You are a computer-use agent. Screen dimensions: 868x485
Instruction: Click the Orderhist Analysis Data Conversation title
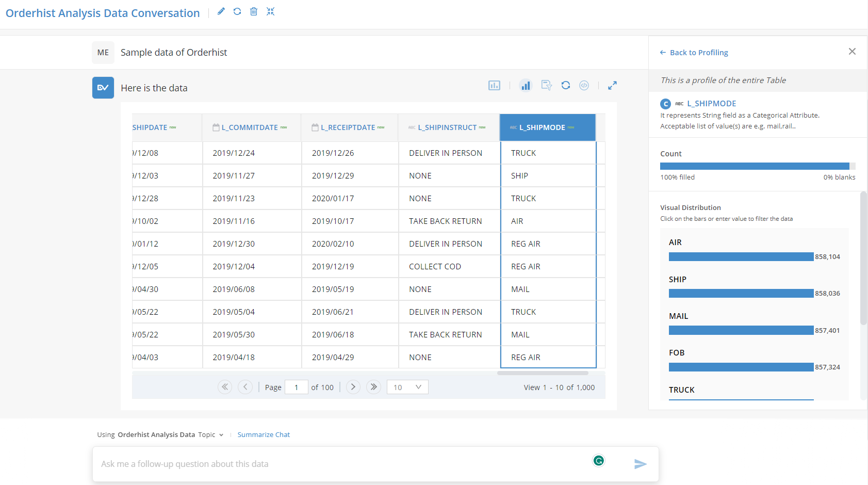pos(103,13)
